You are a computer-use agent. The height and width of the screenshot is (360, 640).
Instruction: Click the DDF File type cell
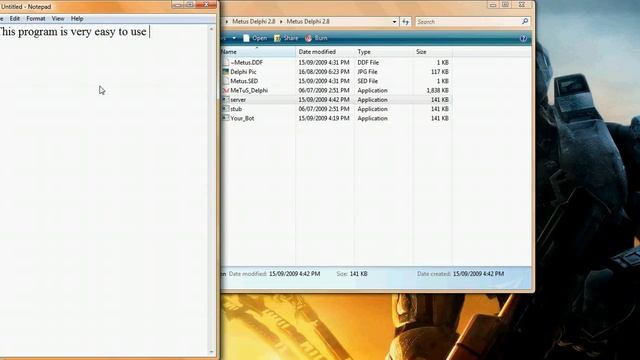pos(368,62)
